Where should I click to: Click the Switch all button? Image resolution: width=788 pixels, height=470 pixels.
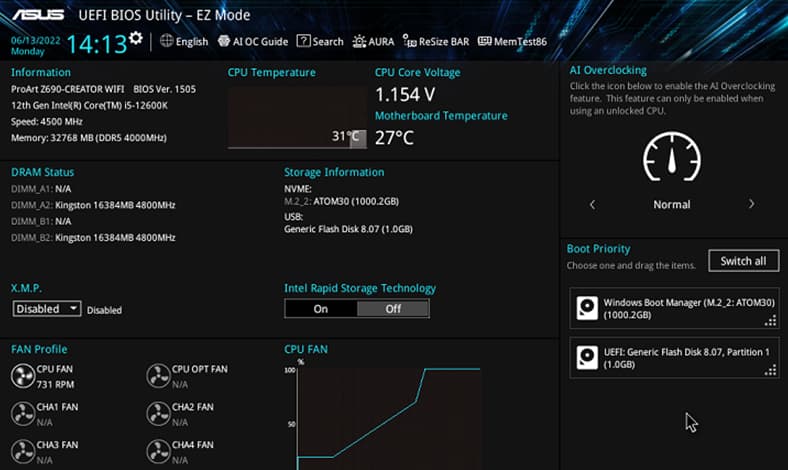tap(744, 261)
